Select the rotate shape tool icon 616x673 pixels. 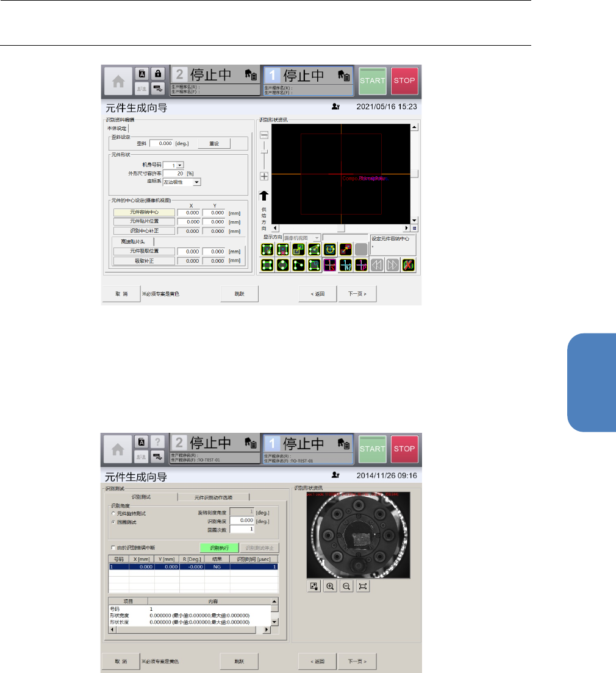330,249
